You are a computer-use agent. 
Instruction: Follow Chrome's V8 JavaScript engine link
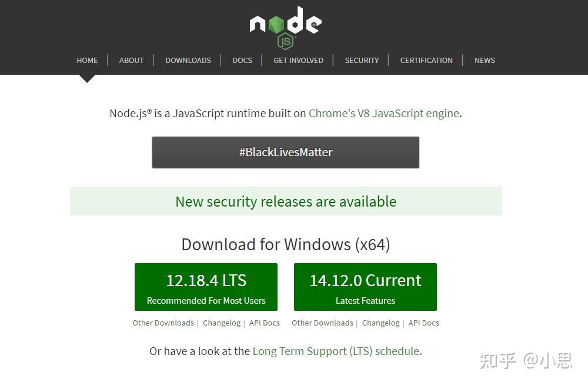coord(384,114)
